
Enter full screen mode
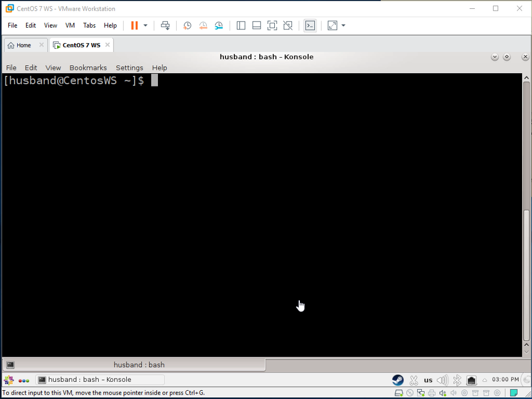point(272,25)
